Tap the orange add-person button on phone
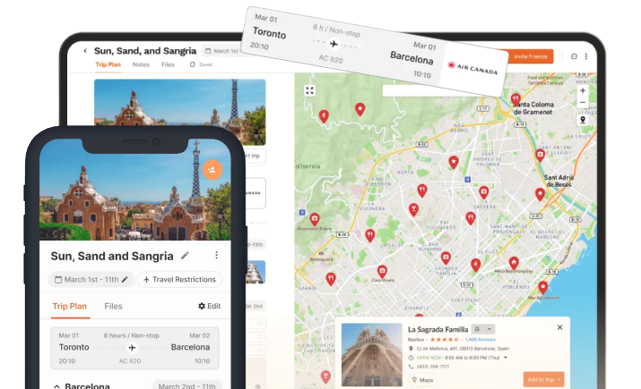 point(212,170)
